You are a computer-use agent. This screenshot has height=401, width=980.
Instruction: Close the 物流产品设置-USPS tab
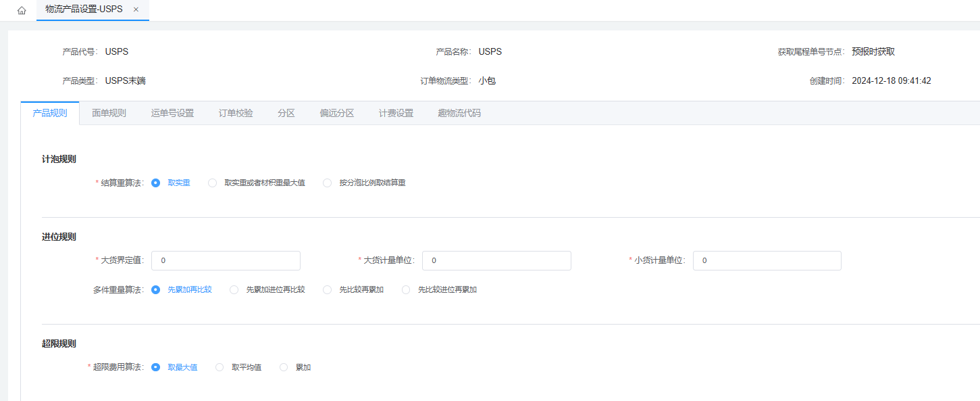point(136,9)
